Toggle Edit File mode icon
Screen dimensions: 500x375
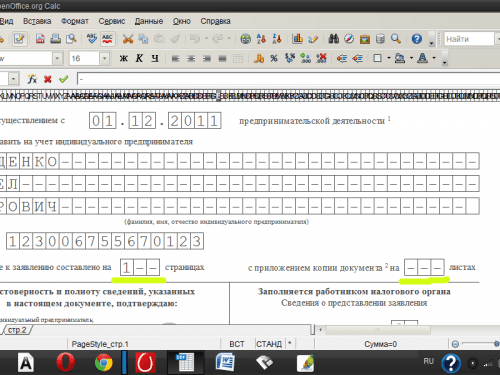[19, 39]
